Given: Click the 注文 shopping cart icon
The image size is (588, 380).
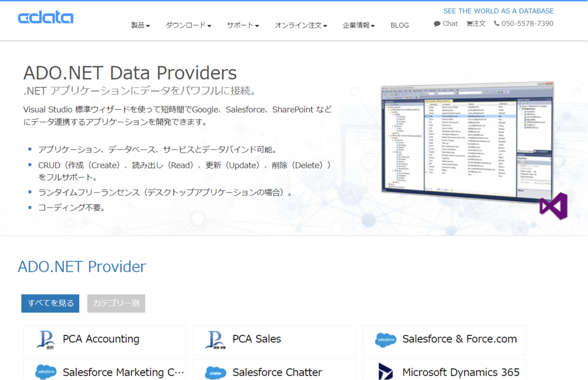Looking at the screenshot, I should pyautogui.click(x=470, y=24).
